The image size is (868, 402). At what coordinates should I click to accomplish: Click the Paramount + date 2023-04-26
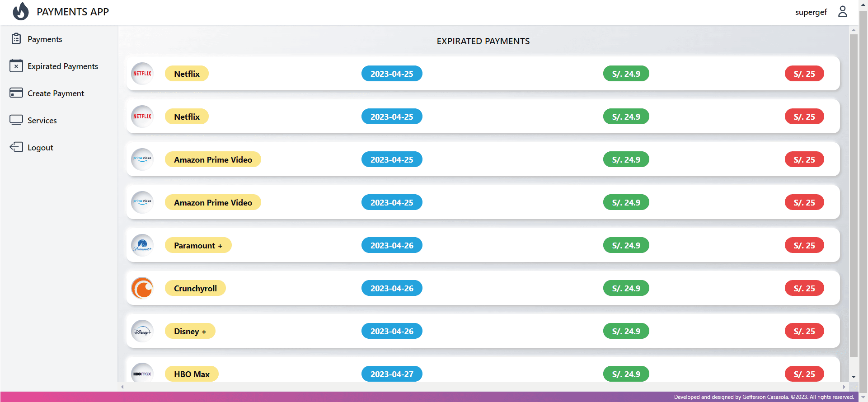coord(392,245)
